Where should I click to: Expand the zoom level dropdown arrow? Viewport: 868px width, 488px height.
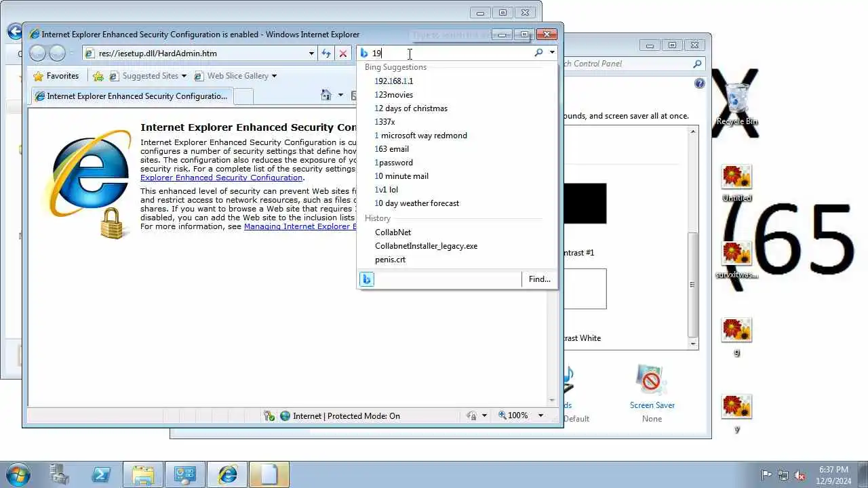(x=540, y=415)
